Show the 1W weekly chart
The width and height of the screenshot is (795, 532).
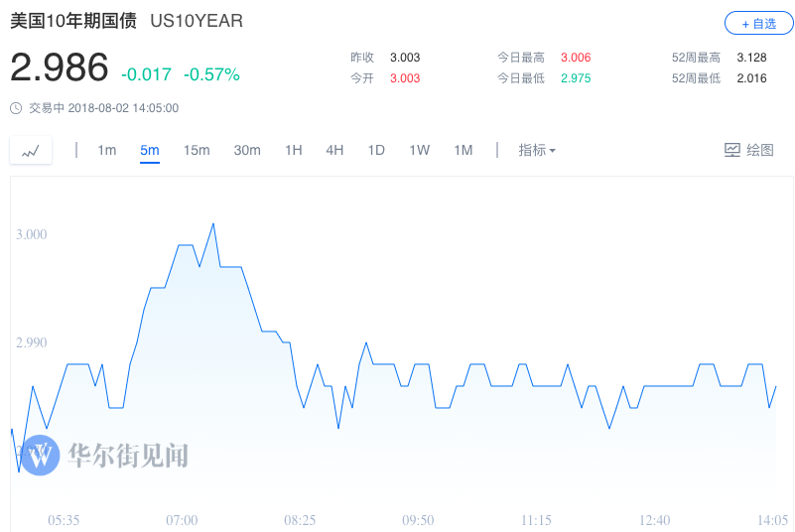pyautogui.click(x=419, y=150)
